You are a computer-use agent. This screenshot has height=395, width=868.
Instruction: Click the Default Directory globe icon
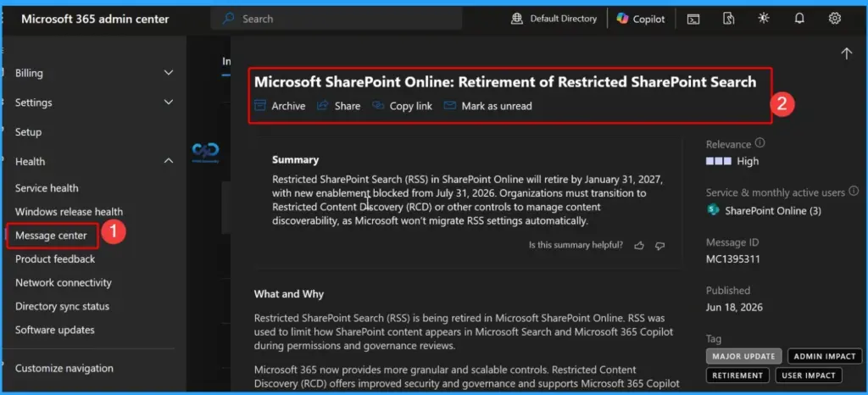click(x=517, y=19)
